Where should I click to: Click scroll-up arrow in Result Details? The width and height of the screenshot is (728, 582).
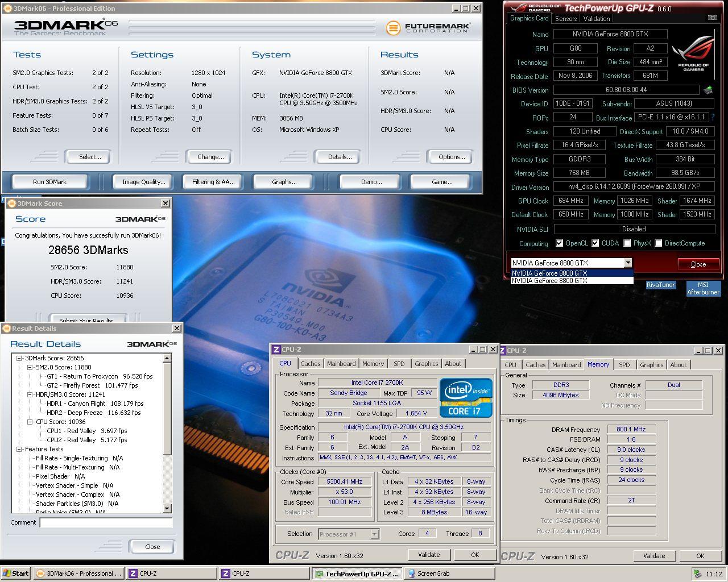[x=167, y=358]
